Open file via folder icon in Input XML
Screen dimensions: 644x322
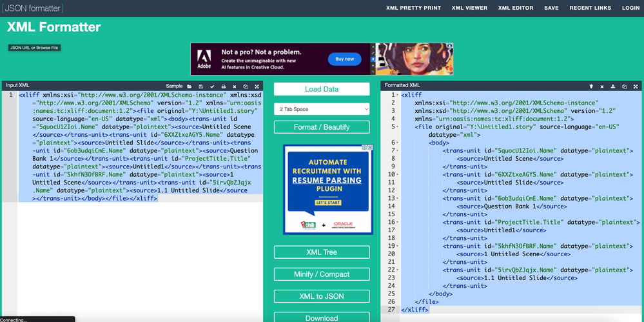190,86
